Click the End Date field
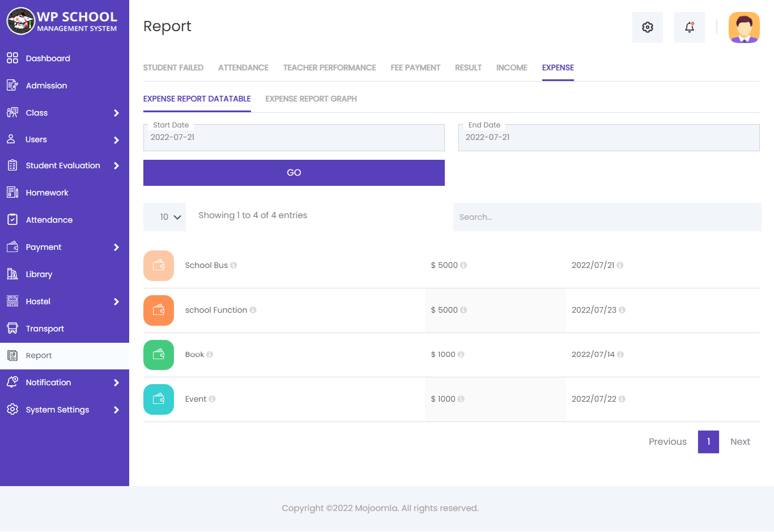The image size is (774, 532). [x=609, y=138]
